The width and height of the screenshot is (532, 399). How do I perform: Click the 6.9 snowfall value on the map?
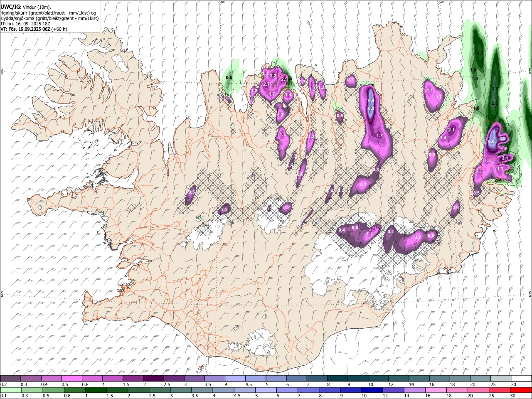coord(371,108)
